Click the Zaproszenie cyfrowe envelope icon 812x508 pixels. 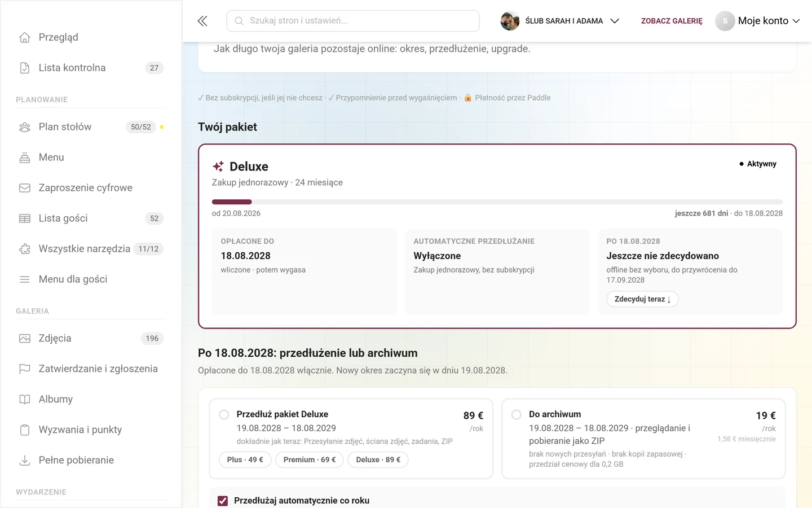[x=25, y=188]
